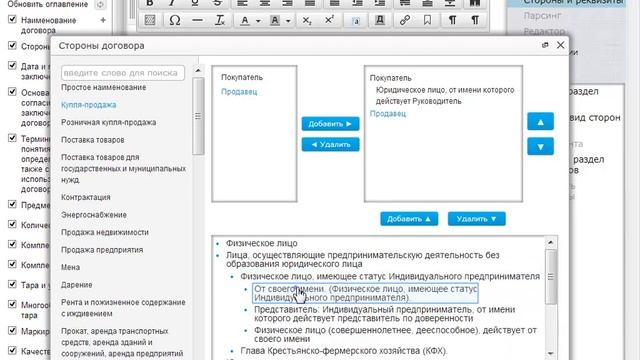
Task: Click the small blue 'a' toolbar icon
Action: tap(356, 20)
